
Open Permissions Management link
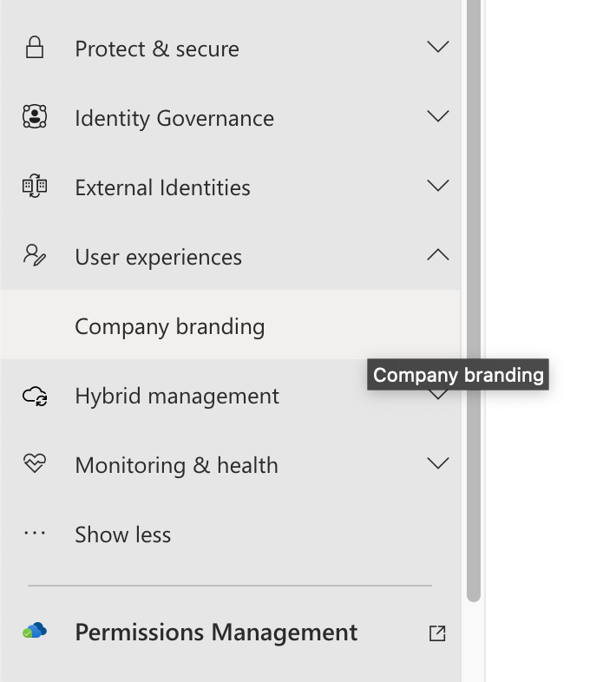point(216,632)
